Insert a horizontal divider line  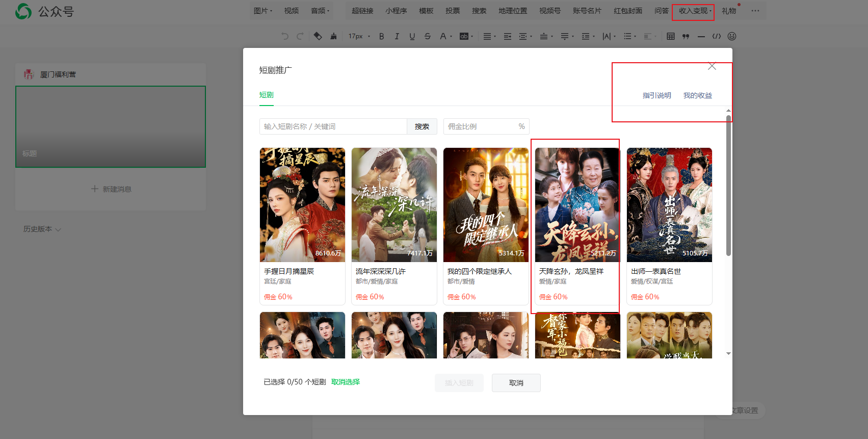[x=701, y=36]
